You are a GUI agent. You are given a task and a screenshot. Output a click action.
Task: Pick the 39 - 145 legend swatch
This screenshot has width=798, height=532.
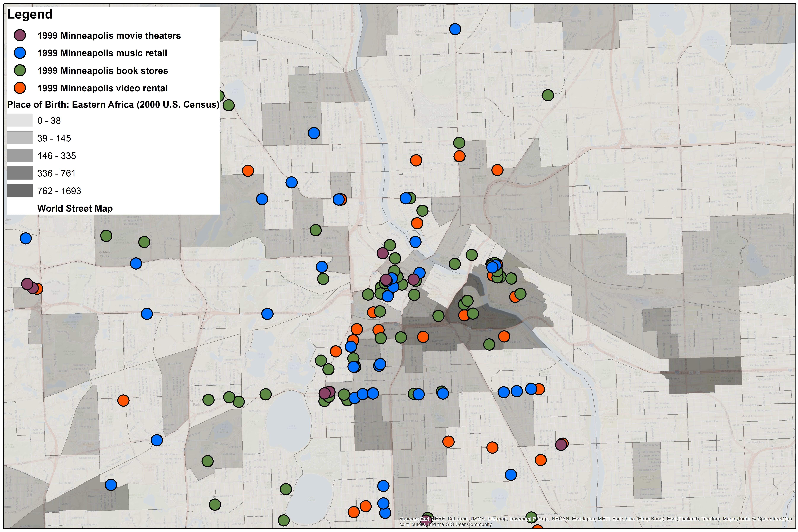click(x=20, y=138)
